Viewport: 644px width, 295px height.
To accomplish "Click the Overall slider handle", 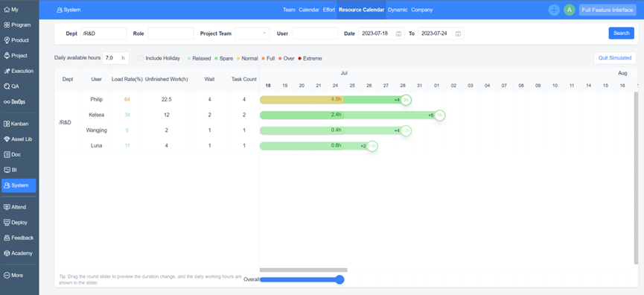I will coord(339,280).
